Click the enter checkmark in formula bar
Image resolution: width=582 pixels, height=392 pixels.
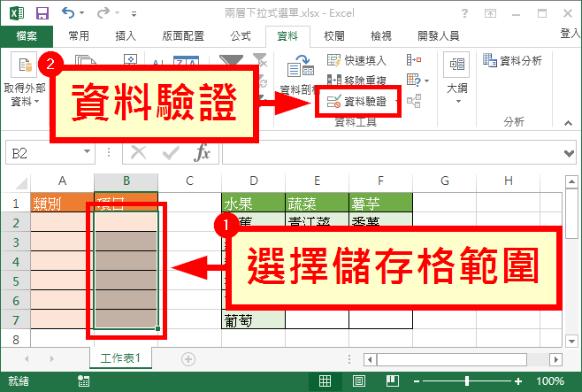point(171,152)
